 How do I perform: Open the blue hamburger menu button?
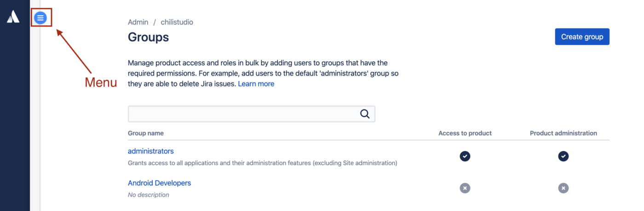[40, 18]
